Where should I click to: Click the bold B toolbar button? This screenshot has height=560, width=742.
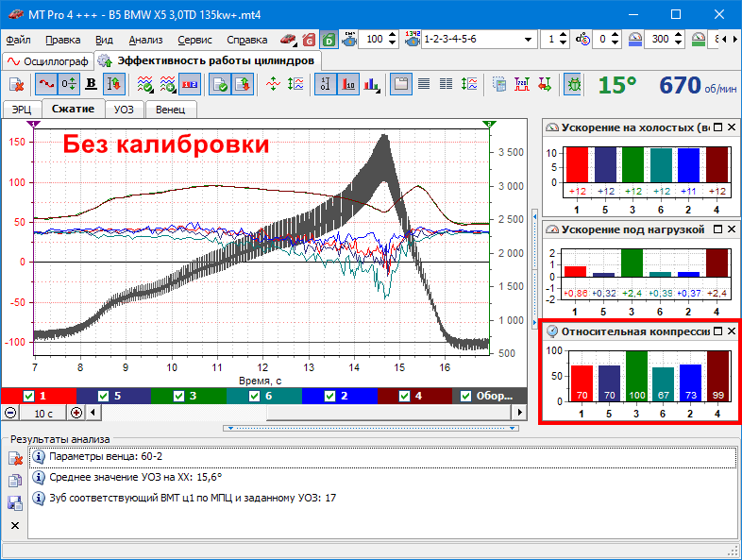point(91,85)
